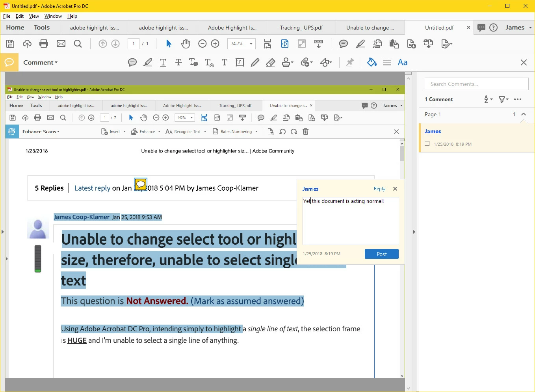Add sticky note from main toolbar
The width and height of the screenshot is (535, 392).
click(x=344, y=44)
